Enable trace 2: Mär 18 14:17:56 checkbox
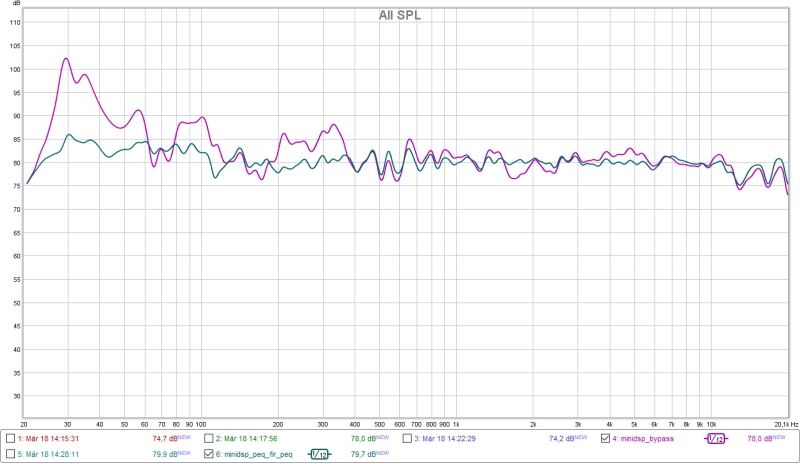This screenshot has height=464, width=800. (208, 438)
